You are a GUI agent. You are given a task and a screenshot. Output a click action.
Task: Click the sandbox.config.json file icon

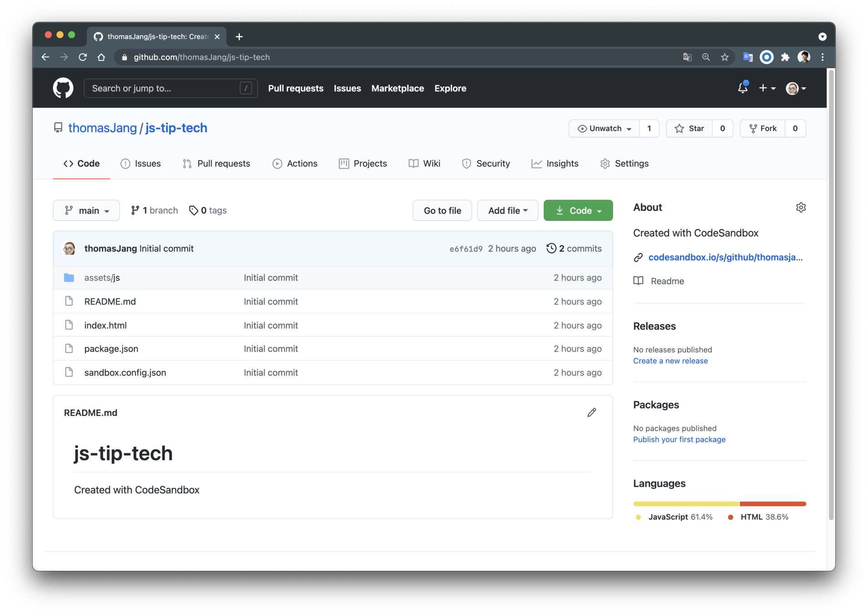(69, 372)
